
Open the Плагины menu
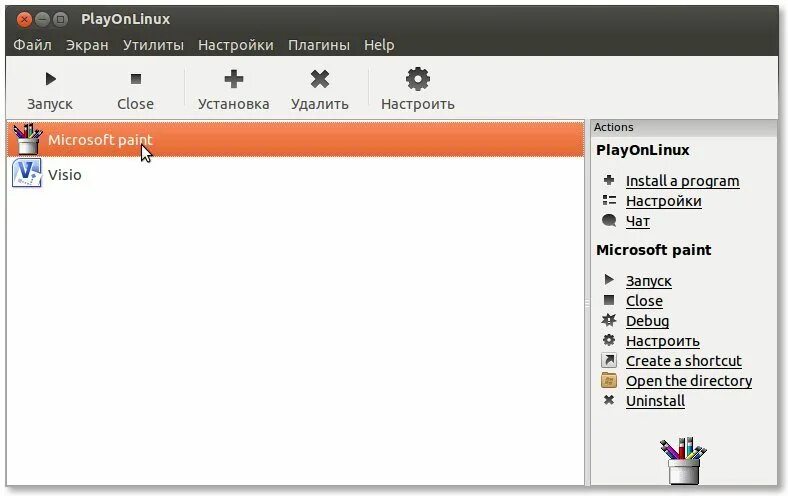(x=319, y=45)
